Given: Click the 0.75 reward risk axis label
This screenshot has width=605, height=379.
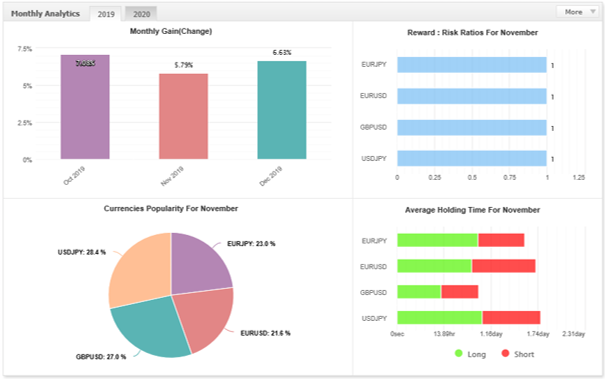Looking at the screenshot, I should [x=510, y=178].
